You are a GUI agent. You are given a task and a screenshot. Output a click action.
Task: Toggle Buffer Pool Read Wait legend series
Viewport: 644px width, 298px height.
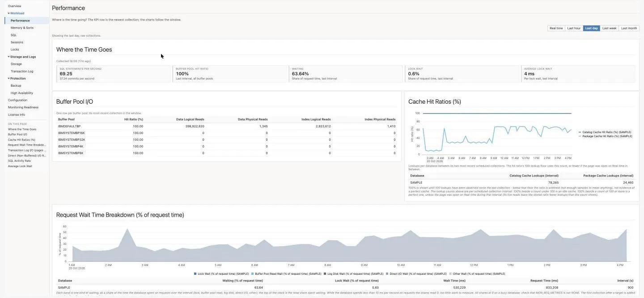(287, 273)
